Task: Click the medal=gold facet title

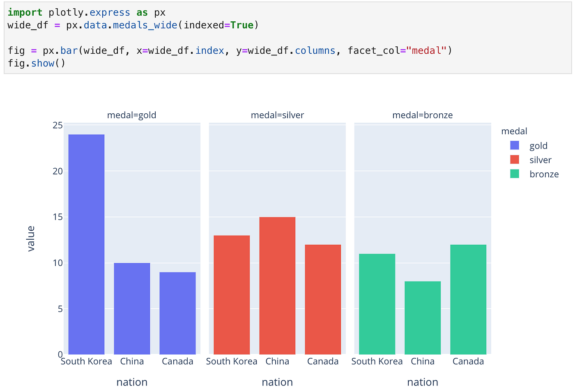Action: click(131, 115)
